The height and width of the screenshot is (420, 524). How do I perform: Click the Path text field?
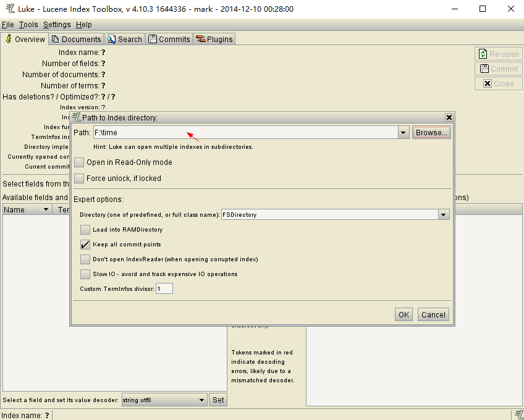[246, 133]
